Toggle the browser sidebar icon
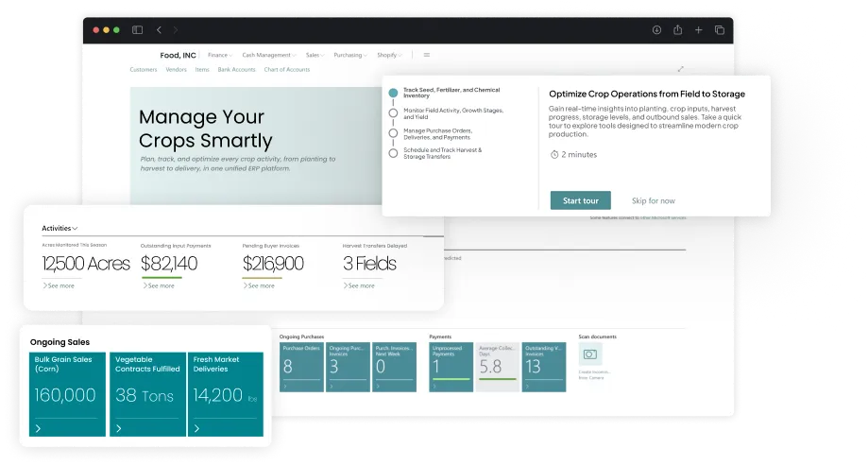Viewport: 868px width, 466px height. pyautogui.click(x=137, y=30)
